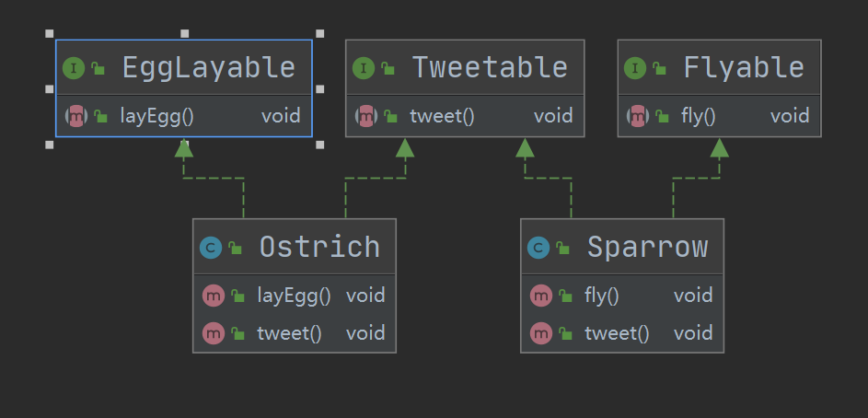Select the Sparrow class node title
The width and height of the screenshot is (868, 418).
647,247
